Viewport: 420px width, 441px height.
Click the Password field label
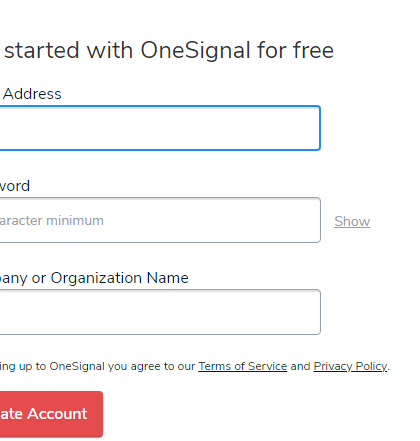15,186
